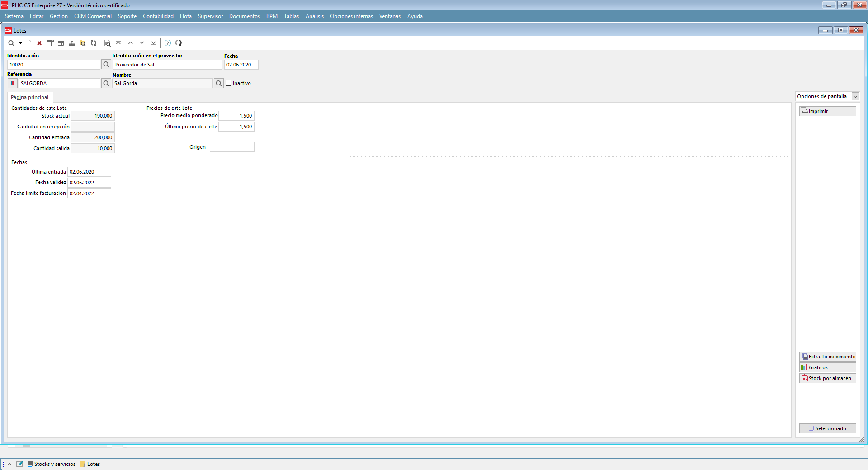This screenshot has height=470, width=868.
Task: Toggle the Seleccionado checkbox
Action: click(811, 428)
